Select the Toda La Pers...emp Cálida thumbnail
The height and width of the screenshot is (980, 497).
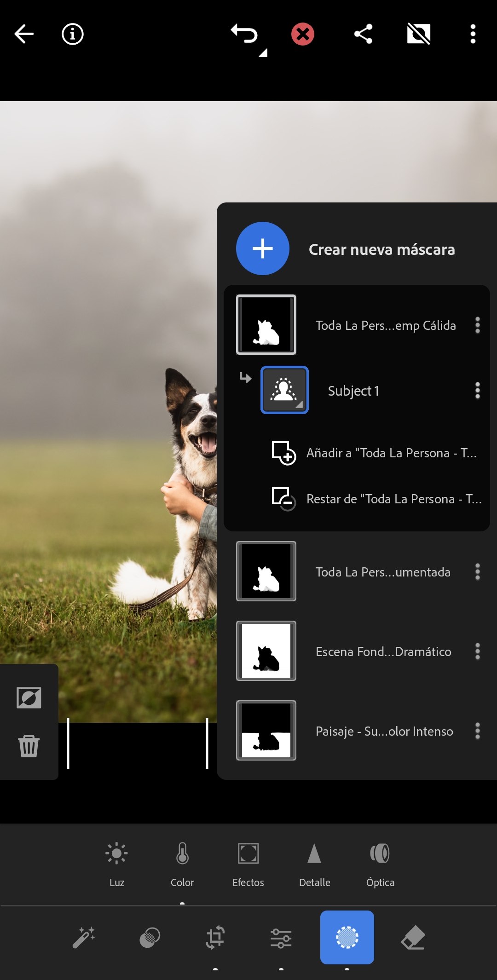pyautogui.click(x=266, y=325)
